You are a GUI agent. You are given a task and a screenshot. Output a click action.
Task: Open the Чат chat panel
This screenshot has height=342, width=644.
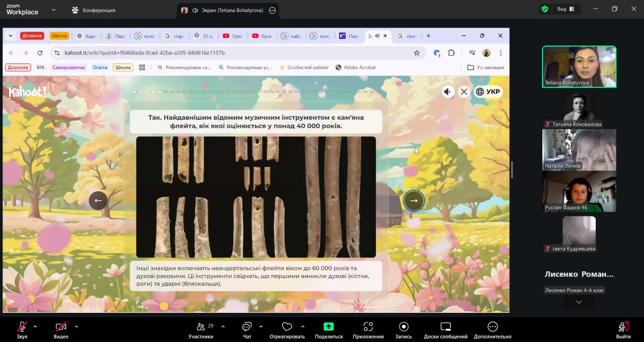247,327
